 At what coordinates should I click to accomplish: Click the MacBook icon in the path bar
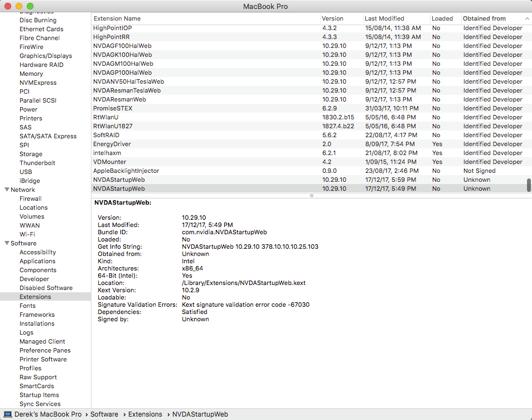(7, 414)
